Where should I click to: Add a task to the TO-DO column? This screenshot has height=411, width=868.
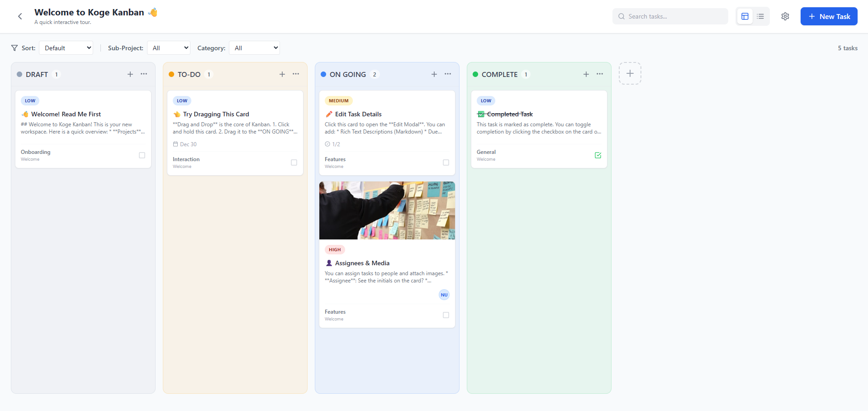282,74
